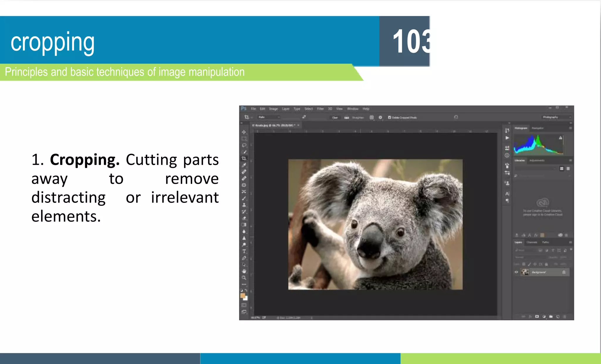Click the Clear button in options bar

click(335, 118)
